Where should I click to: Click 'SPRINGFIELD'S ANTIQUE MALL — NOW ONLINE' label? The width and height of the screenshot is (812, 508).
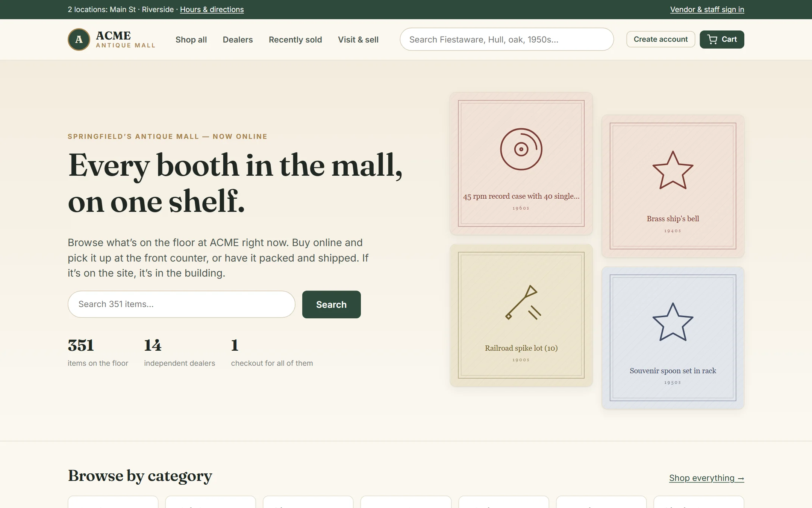point(167,137)
